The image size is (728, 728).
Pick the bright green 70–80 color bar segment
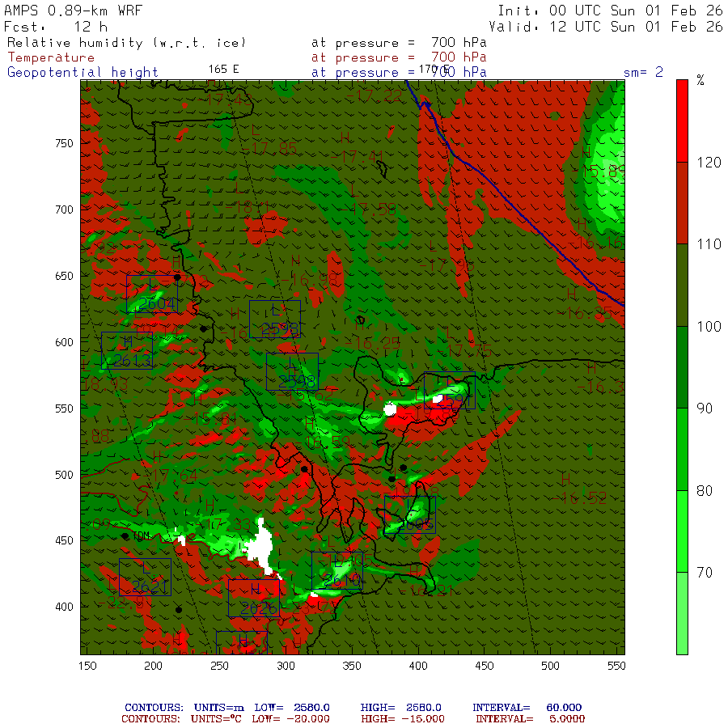pyautogui.click(x=682, y=531)
